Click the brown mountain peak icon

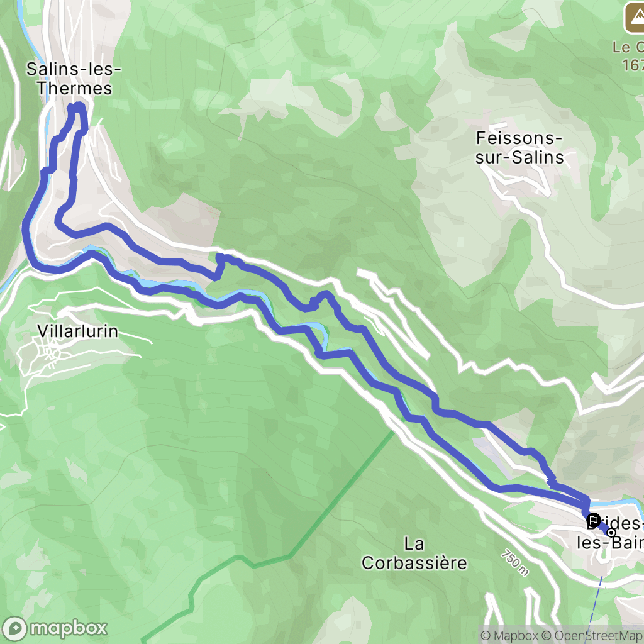(635, 18)
